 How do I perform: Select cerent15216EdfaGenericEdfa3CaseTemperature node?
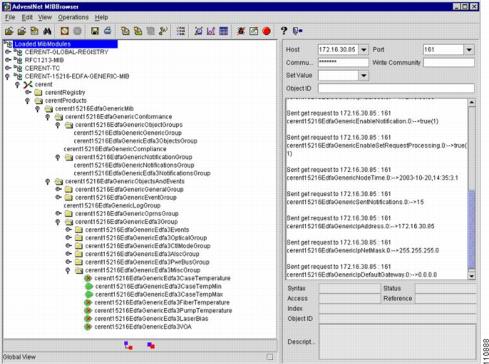pyautogui.click(x=162, y=278)
